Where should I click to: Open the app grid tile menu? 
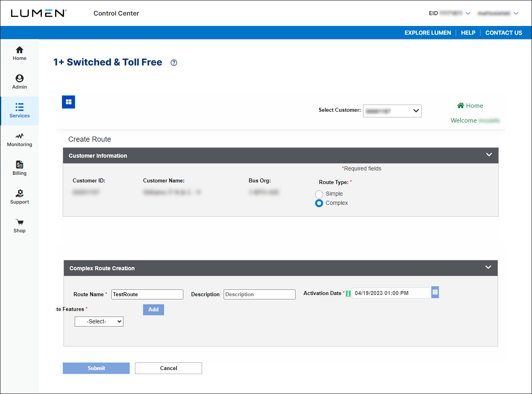[x=68, y=102]
